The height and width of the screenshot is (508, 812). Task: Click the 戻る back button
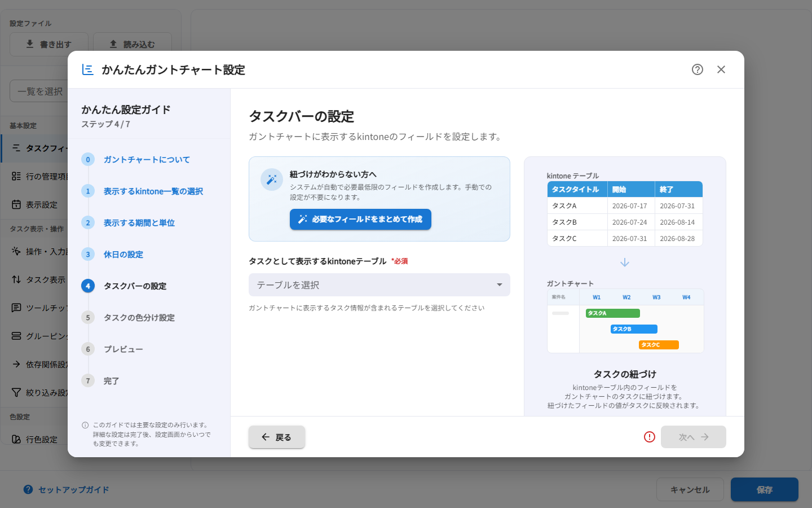277,437
